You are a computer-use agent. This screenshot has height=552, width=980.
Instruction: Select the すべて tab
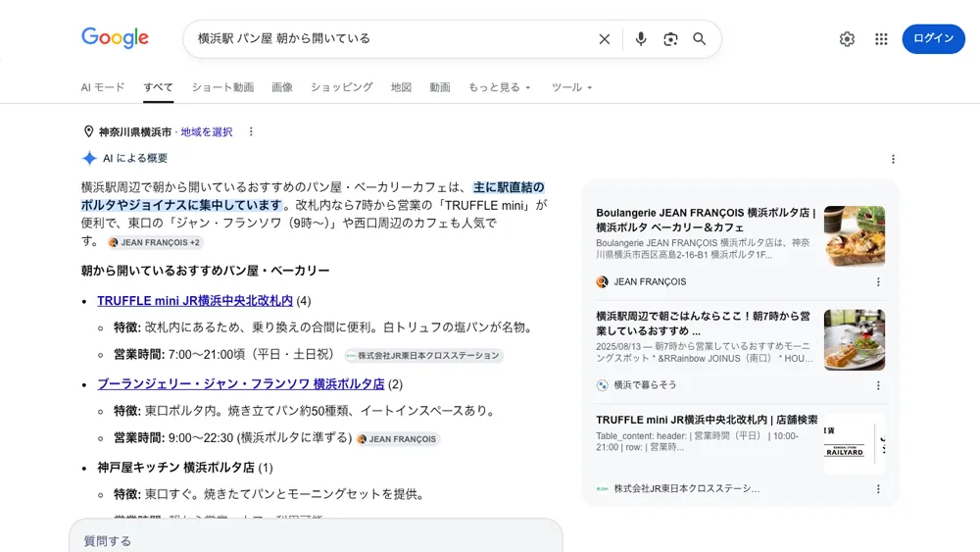click(x=158, y=87)
